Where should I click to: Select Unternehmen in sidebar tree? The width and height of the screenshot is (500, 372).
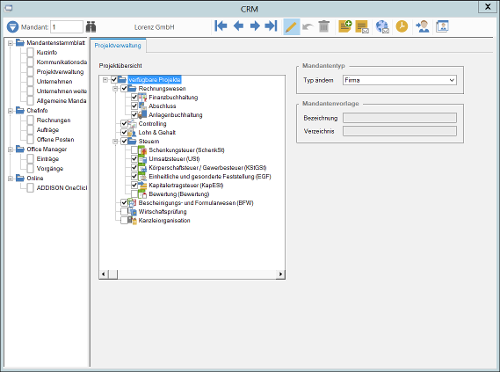pos(54,81)
